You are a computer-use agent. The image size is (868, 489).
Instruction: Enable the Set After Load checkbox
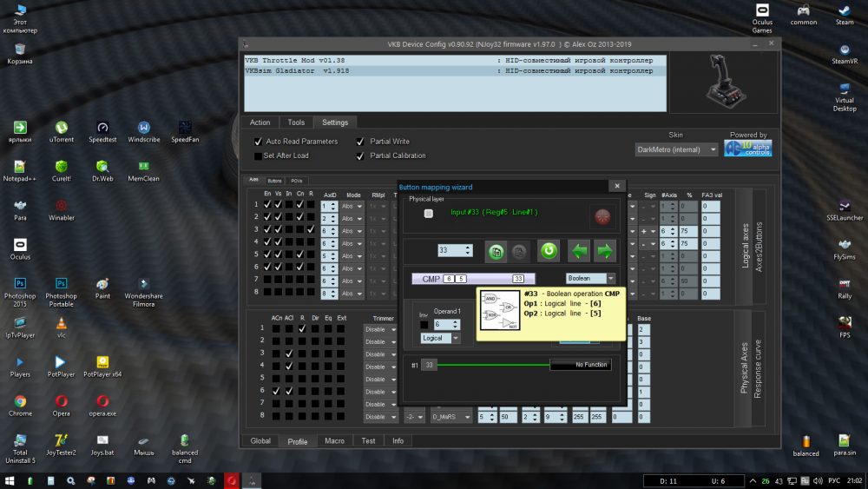258,156
